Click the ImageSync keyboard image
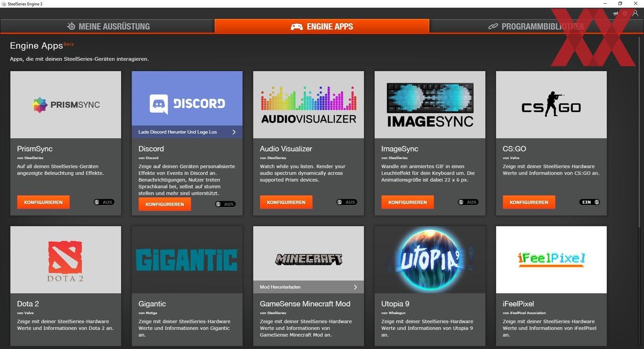644x349 pixels. 430,105
